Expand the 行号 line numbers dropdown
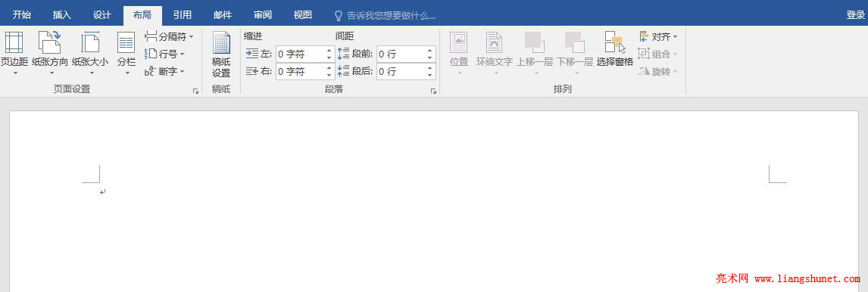This screenshot has width=868, height=292. tap(182, 54)
